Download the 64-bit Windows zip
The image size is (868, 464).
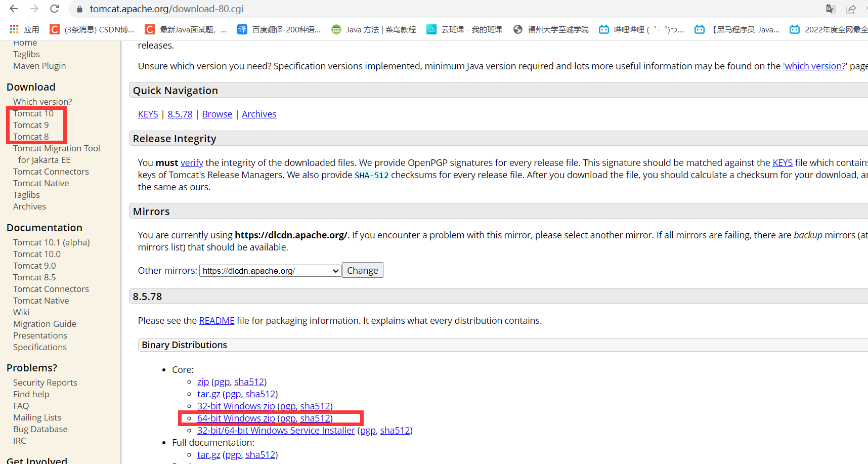click(x=236, y=418)
